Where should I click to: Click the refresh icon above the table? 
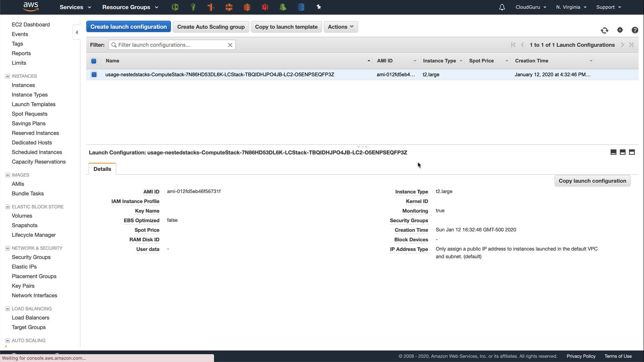(604, 31)
